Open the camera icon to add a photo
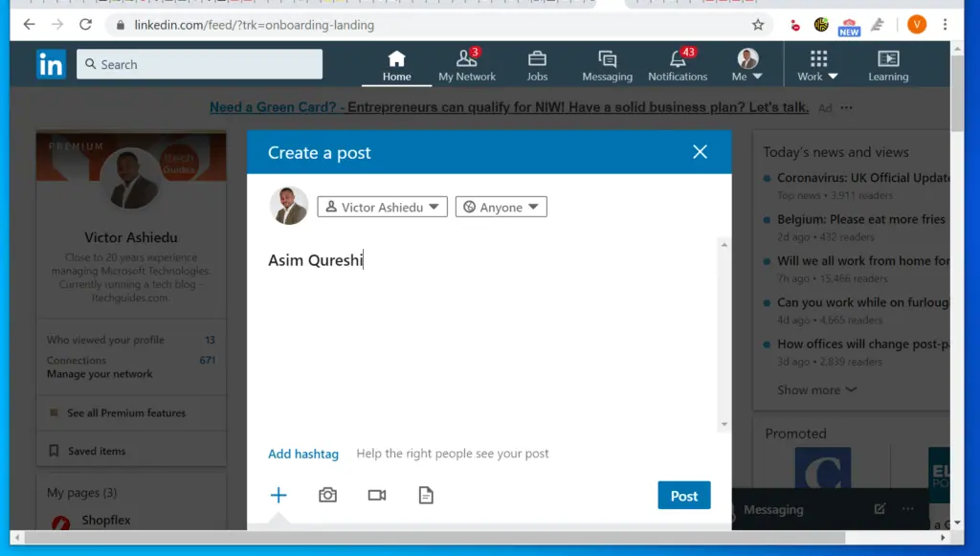The width and height of the screenshot is (980, 556). [x=327, y=495]
